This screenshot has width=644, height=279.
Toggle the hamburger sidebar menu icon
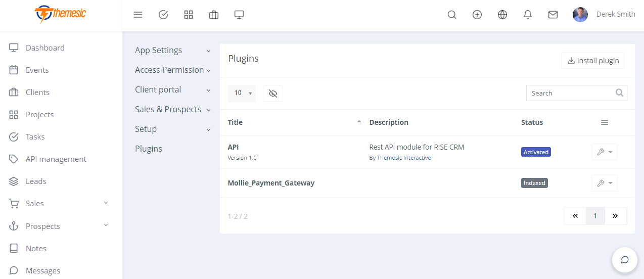[x=138, y=15]
